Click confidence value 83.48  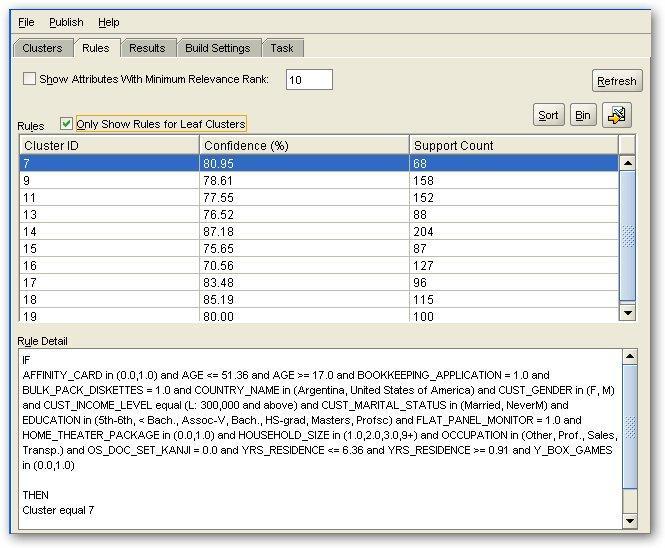point(218,282)
